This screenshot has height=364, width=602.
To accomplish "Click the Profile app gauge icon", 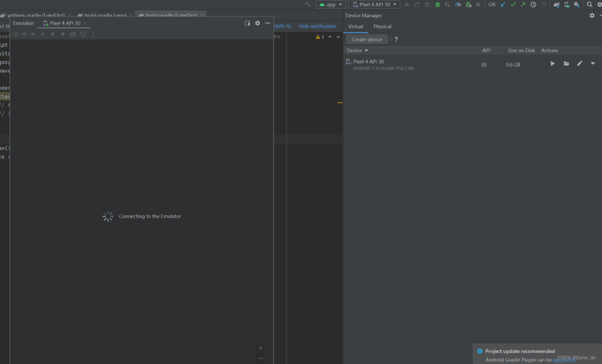I will pos(458,5).
